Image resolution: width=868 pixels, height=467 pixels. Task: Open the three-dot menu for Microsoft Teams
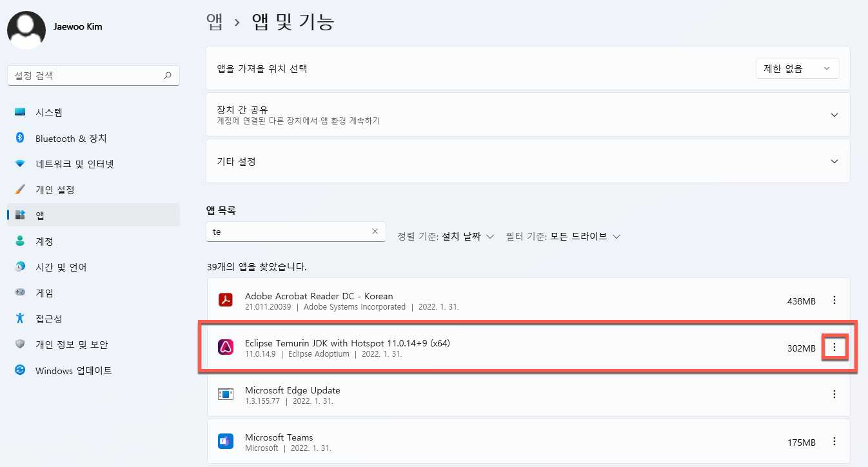pyautogui.click(x=834, y=441)
